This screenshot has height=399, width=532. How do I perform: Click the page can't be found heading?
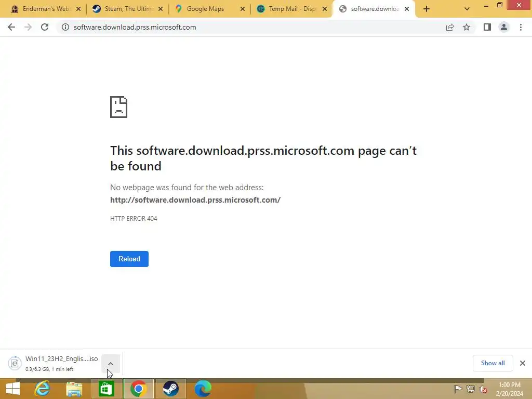click(x=263, y=158)
